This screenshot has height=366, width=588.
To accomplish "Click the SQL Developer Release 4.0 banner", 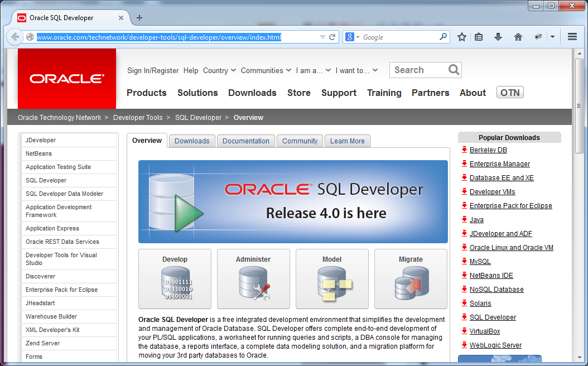I will pos(293,202).
